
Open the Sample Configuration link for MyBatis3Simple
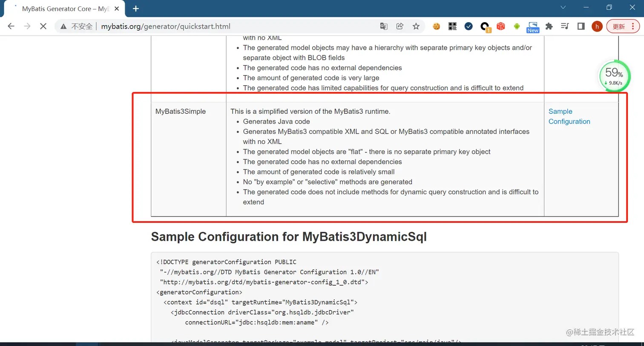(x=569, y=116)
